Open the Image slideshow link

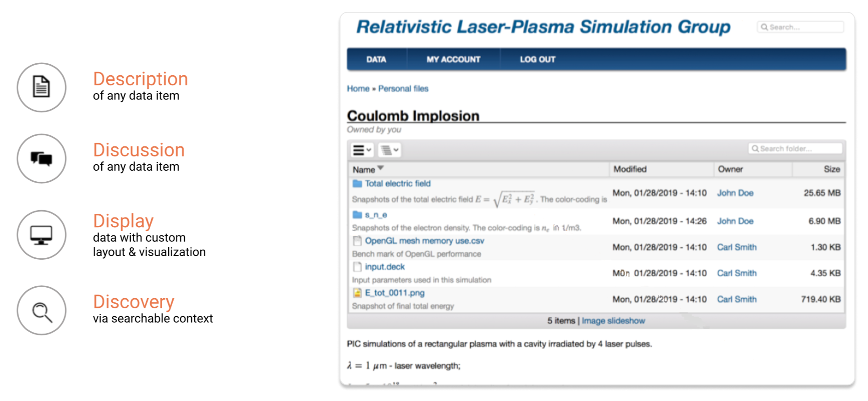613,321
